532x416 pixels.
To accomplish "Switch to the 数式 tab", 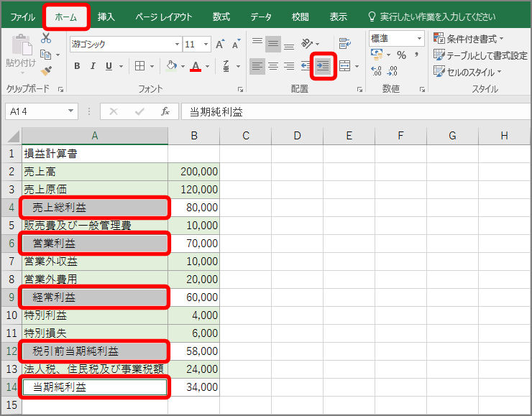I will coord(221,17).
